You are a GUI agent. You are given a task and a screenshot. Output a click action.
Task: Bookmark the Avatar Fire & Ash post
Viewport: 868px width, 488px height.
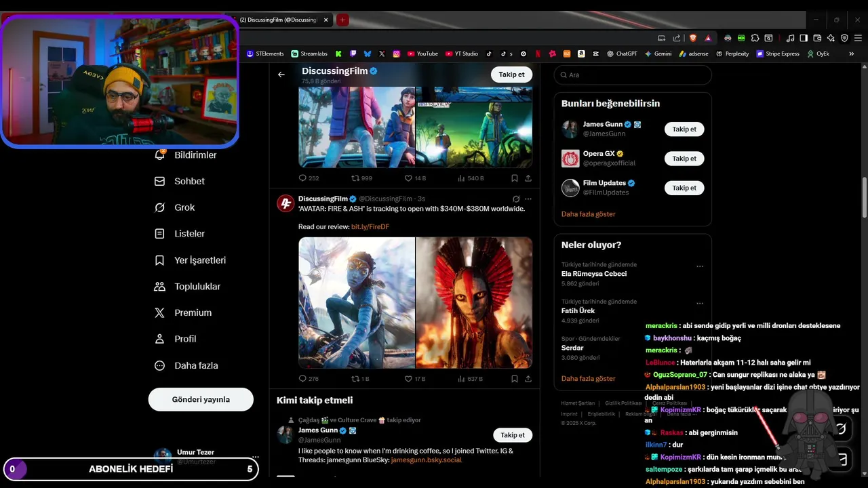coord(515,379)
